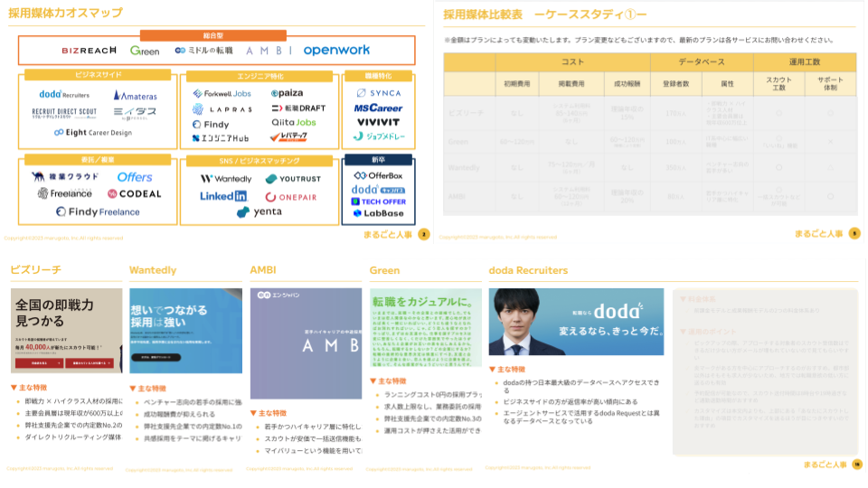This screenshot has width=868, height=488.
Task: Click the VIVIVIT logo
Action: [378, 122]
